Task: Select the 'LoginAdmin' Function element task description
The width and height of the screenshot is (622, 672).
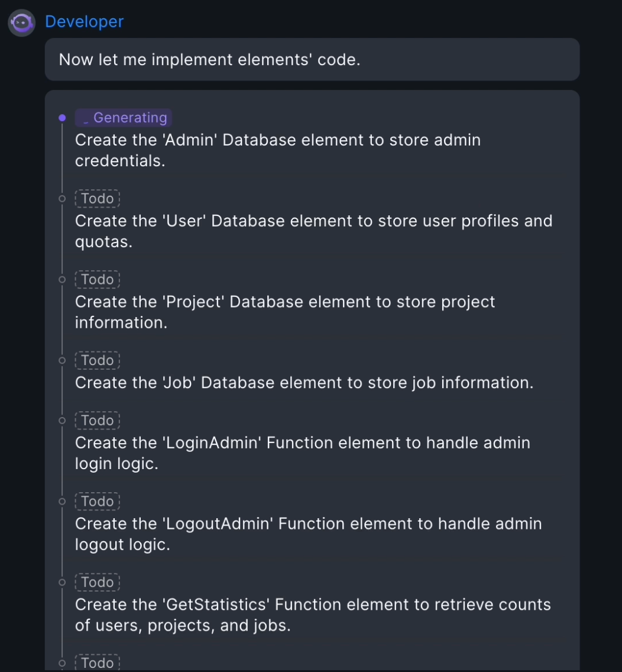Action: tap(302, 453)
